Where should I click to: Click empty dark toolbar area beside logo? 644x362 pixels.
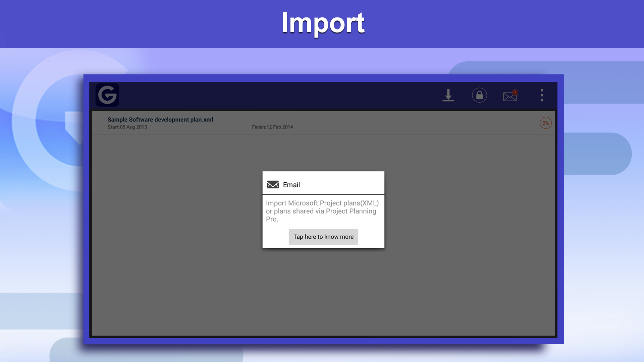tap(268, 95)
